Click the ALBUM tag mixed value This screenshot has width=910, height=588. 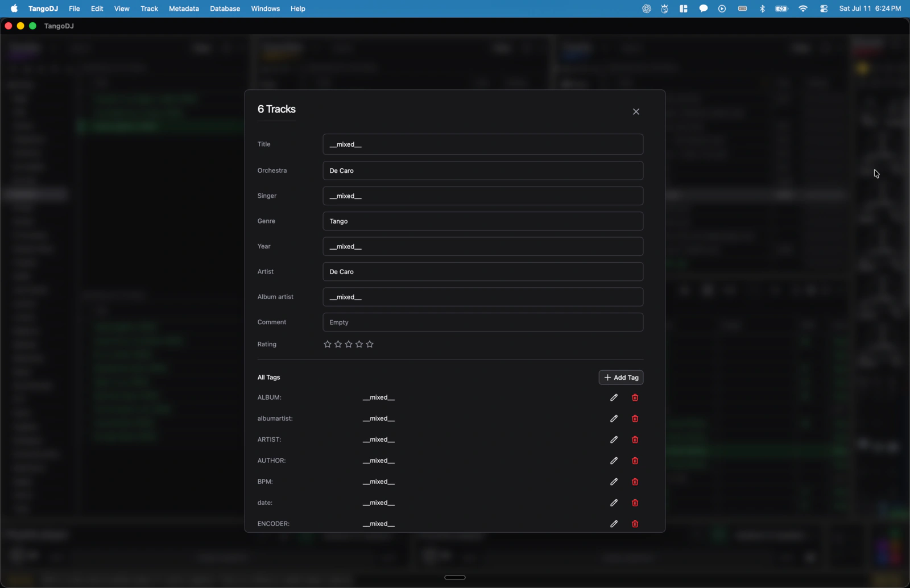click(379, 397)
